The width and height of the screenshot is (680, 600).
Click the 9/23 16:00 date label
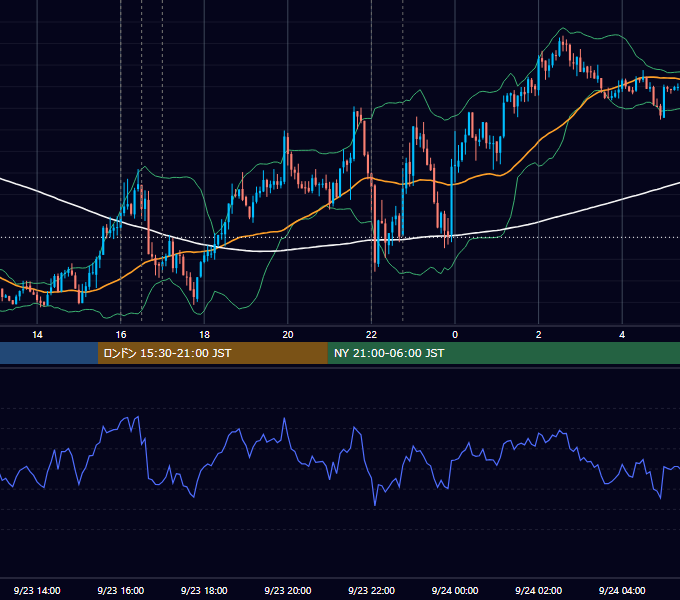coord(121,590)
